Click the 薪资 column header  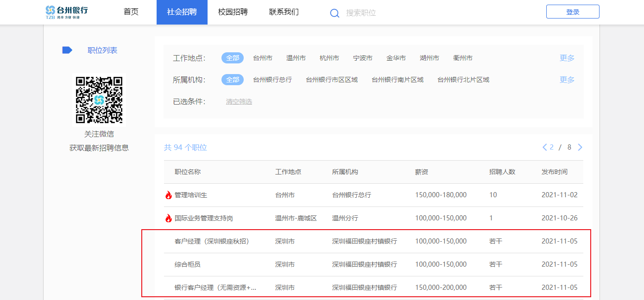pos(422,172)
